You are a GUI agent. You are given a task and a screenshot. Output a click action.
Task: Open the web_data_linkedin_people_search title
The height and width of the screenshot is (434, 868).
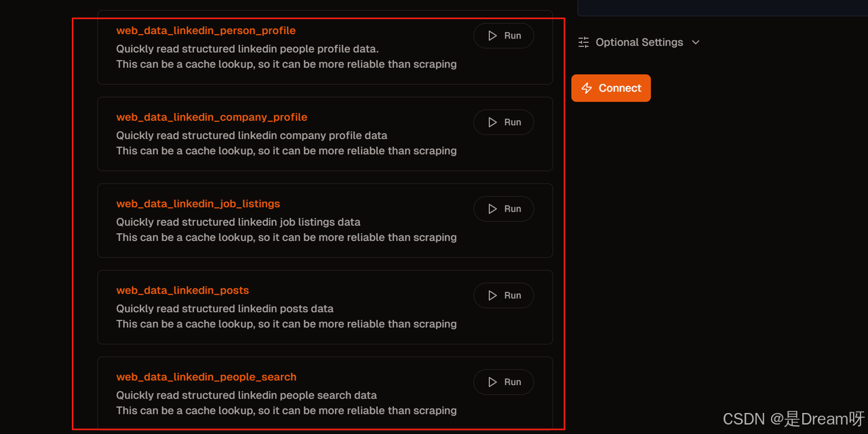[x=206, y=377]
